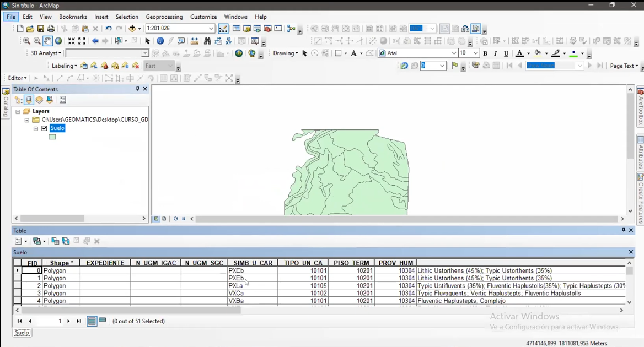Image resolution: width=644 pixels, height=347 pixels.
Task: Click the Suelo table tab
Action: 22,333
